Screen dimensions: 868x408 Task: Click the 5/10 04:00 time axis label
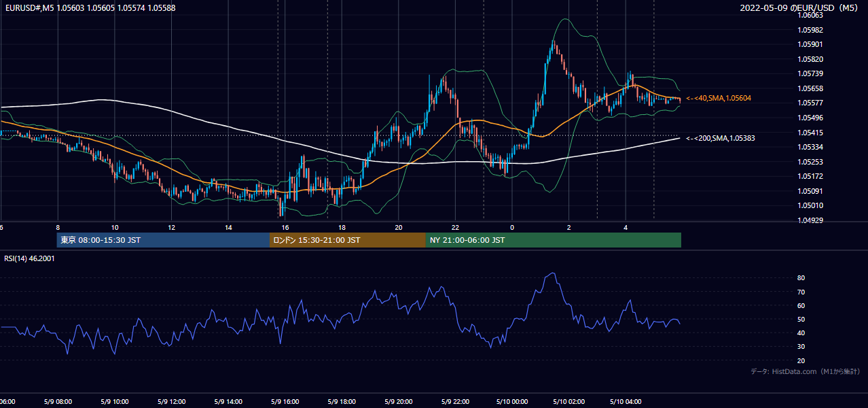(x=625, y=402)
